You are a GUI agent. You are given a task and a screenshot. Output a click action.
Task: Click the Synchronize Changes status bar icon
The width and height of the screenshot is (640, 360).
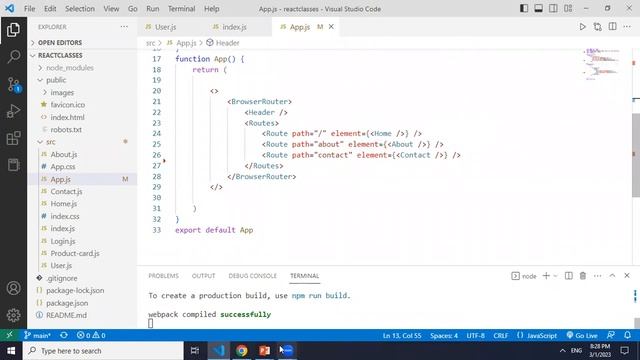64,336
